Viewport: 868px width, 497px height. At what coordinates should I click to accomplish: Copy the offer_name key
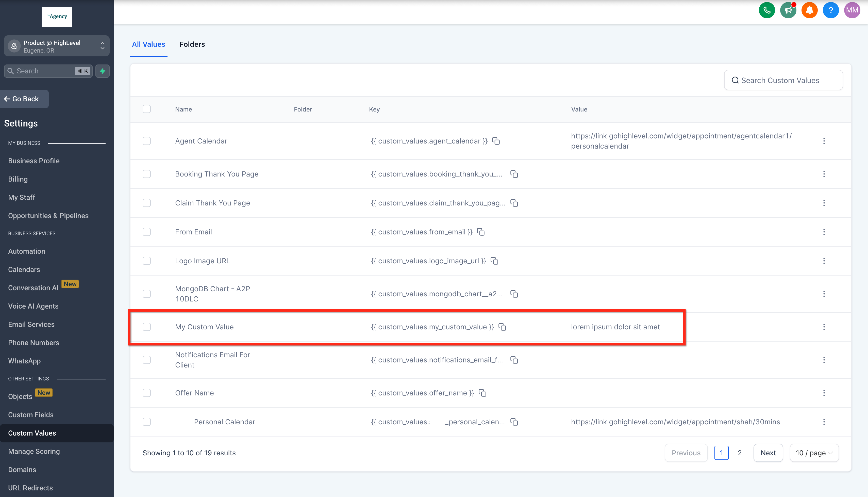tap(482, 393)
